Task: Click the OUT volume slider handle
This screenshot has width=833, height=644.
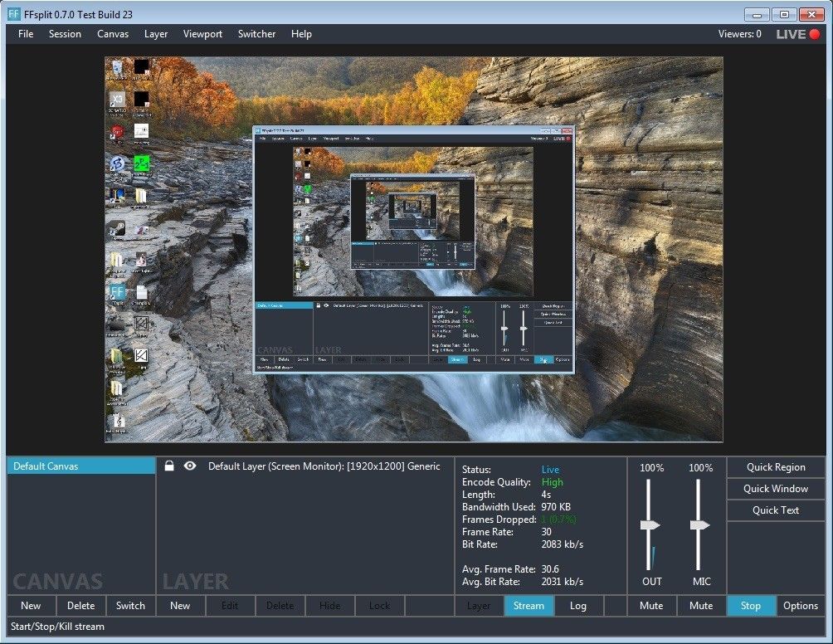Action: tap(650, 525)
